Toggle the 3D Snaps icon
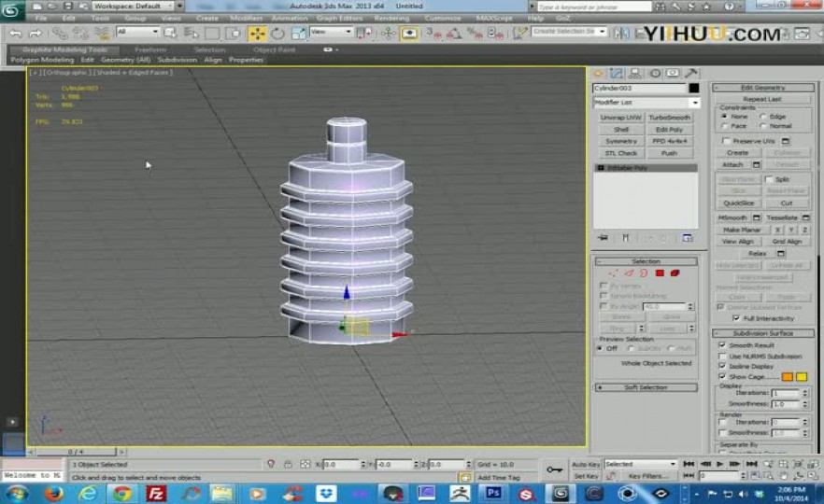 (433, 35)
